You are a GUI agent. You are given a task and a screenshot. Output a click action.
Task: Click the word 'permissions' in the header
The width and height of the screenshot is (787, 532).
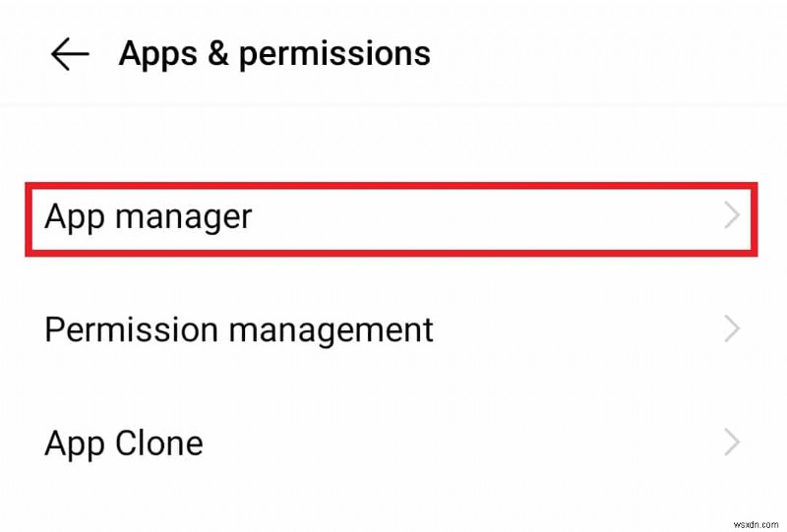coord(334,53)
